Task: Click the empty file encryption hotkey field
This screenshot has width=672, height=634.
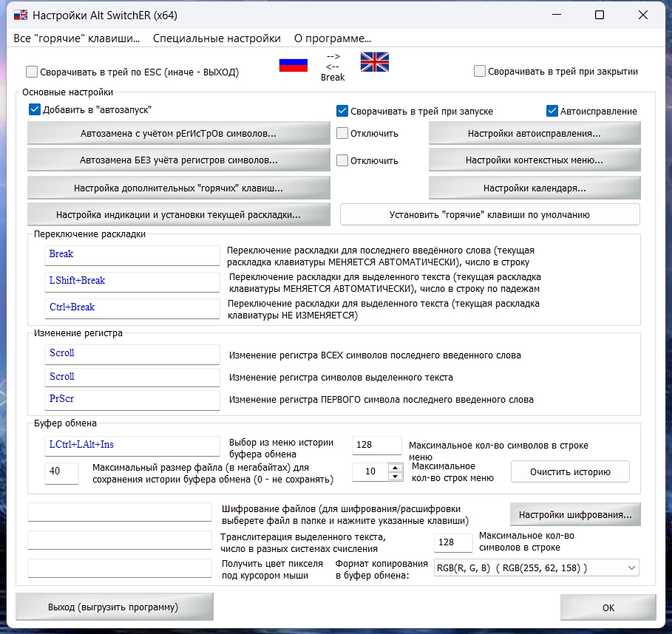Action: coord(120,512)
